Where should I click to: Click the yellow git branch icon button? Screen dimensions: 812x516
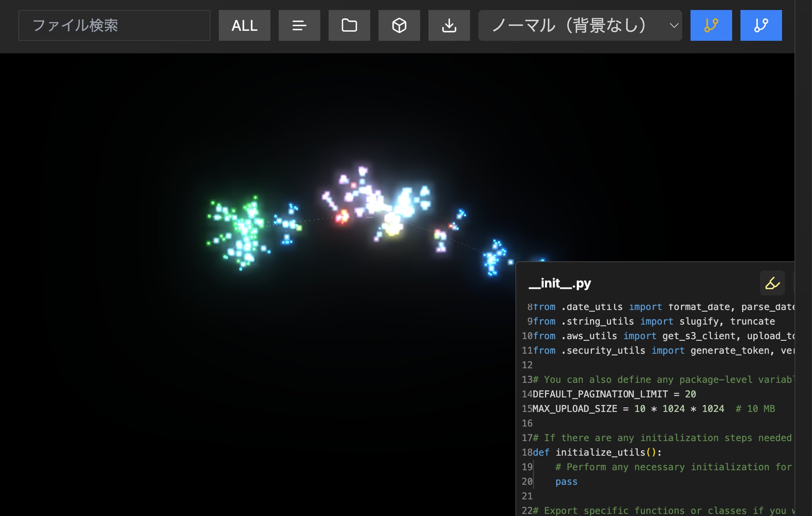click(711, 25)
